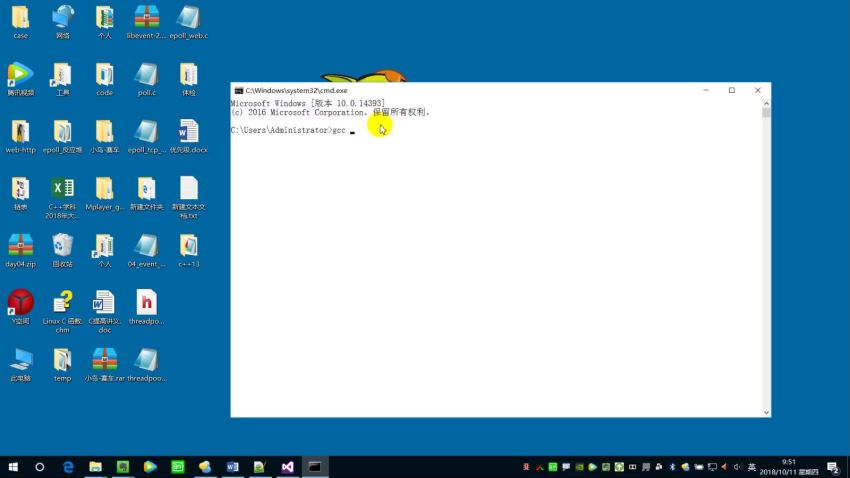Select the 体检 folder icon
This screenshot has height=478, width=850.
[189, 79]
